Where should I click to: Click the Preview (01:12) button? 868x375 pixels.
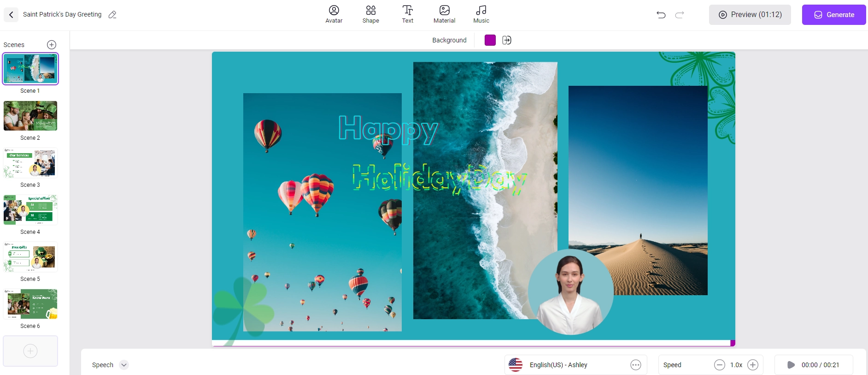point(750,15)
